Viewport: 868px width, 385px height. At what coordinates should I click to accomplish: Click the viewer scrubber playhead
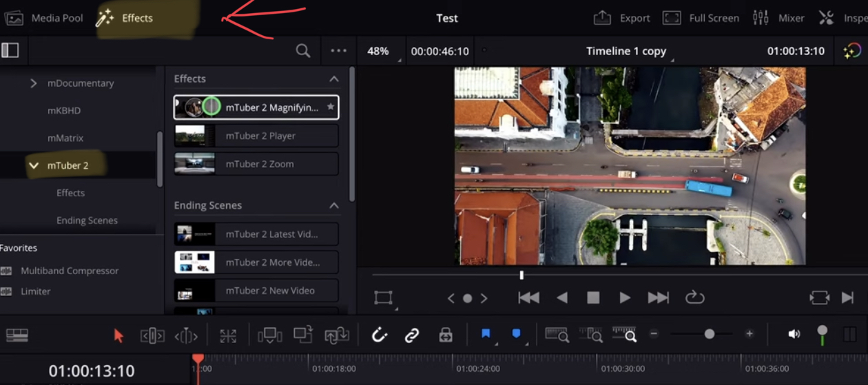521,275
